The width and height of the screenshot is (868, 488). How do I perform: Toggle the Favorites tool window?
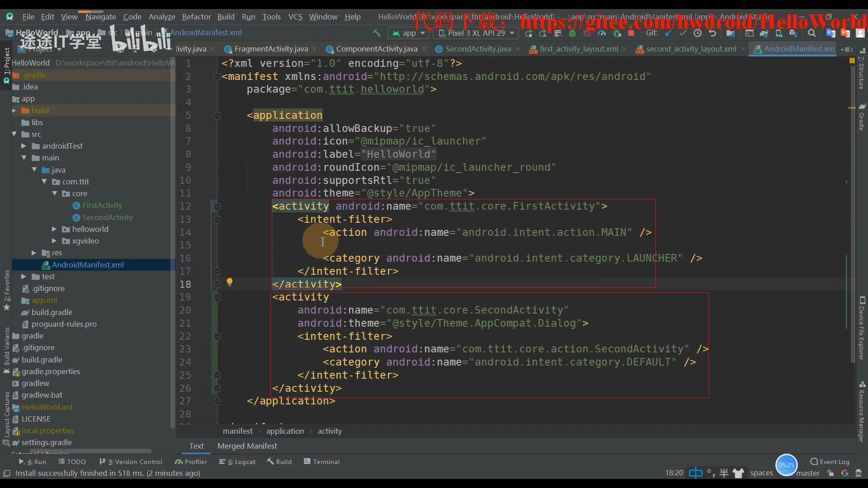(x=6, y=291)
